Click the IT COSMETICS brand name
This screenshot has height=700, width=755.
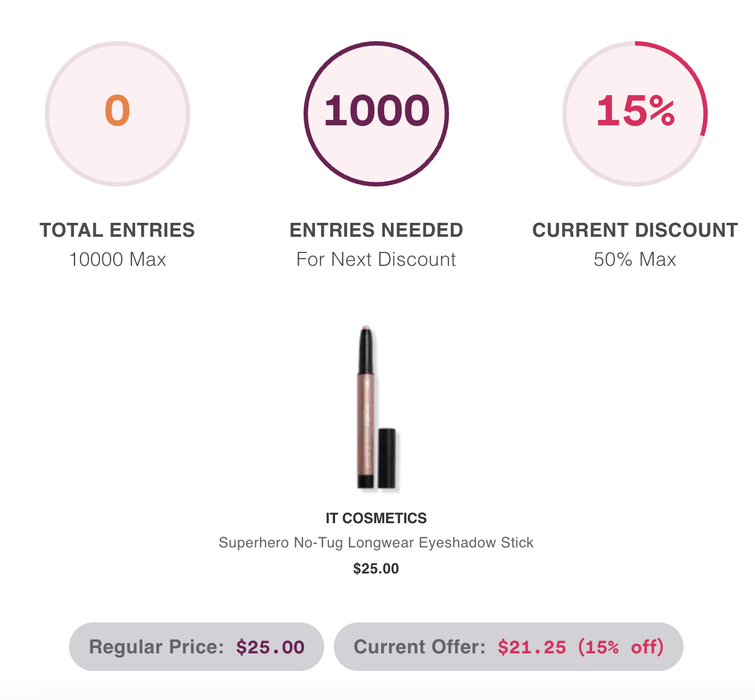point(376,518)
